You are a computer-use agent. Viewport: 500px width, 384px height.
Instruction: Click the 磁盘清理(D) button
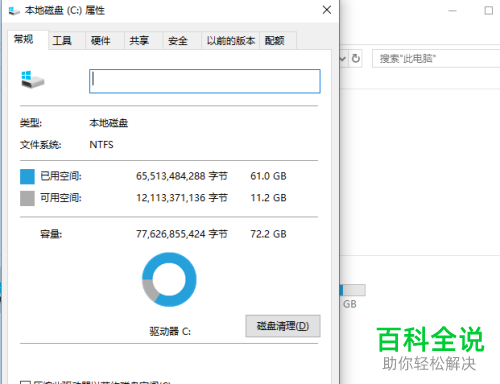pyautogui.click(x=283, y=326)
